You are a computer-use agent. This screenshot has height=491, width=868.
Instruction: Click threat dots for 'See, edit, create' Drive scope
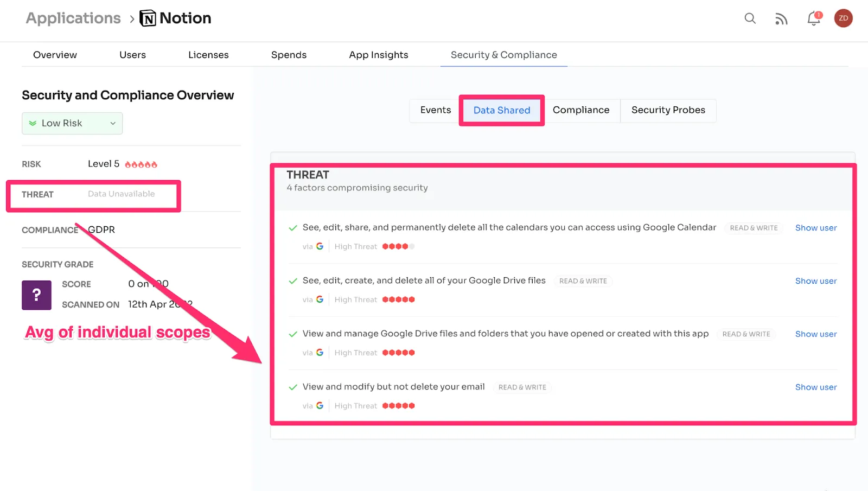pyautogui.click(x=398, y=299)
